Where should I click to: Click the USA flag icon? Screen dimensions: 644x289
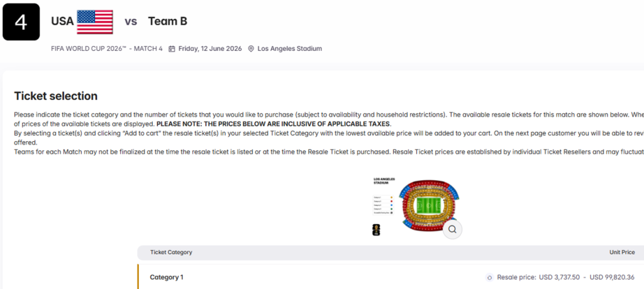(x=95, y=21)
